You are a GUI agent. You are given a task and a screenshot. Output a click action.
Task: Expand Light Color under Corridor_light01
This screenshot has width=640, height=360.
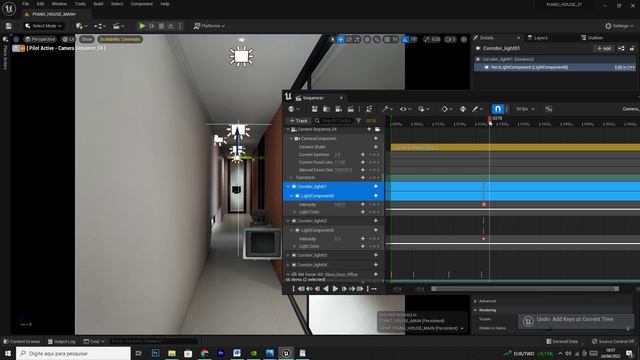[295, 212]
